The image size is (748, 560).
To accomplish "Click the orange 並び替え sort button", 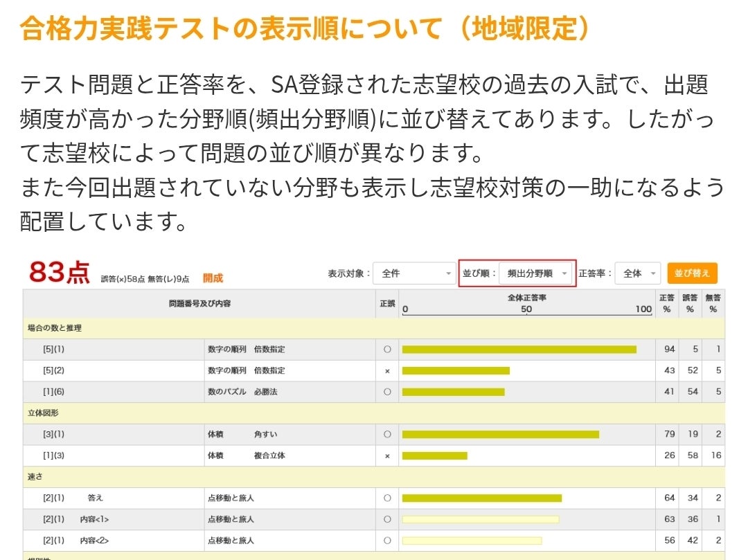I will pyautogui.click(x=692, y=273).
